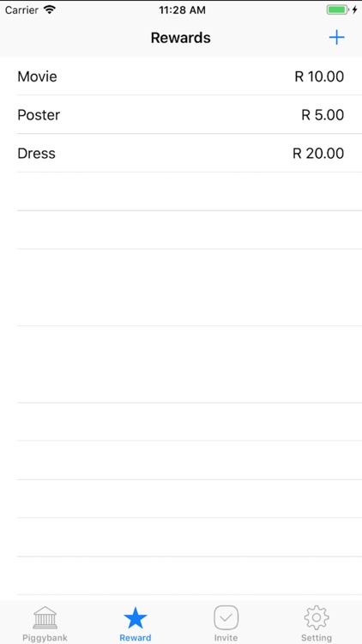
Task: Tap the R 5.00 amount
Action: [x=323, y=114]
